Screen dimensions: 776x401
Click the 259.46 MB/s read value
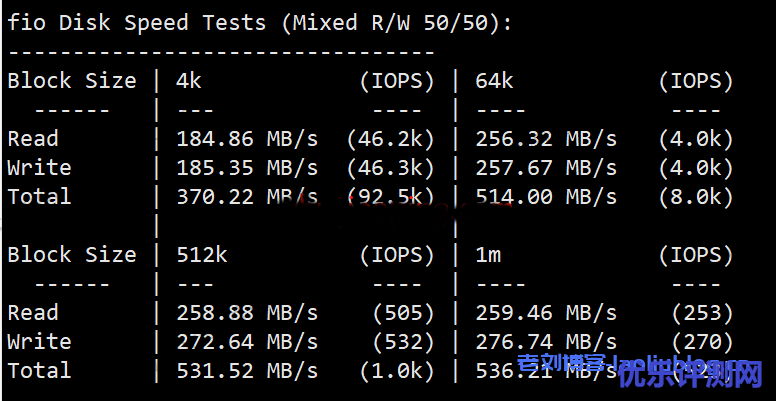[x=546, y=313]
